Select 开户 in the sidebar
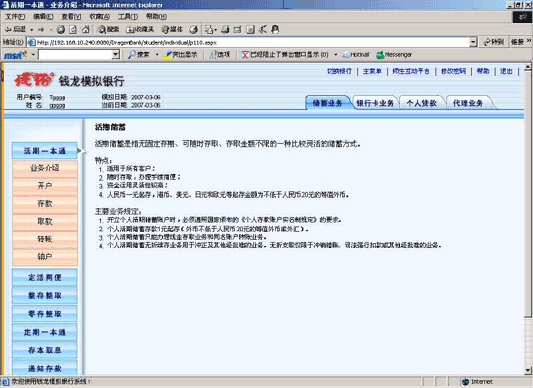The height and width of the screenshot is (388, 533). click(x=45, y=186)
